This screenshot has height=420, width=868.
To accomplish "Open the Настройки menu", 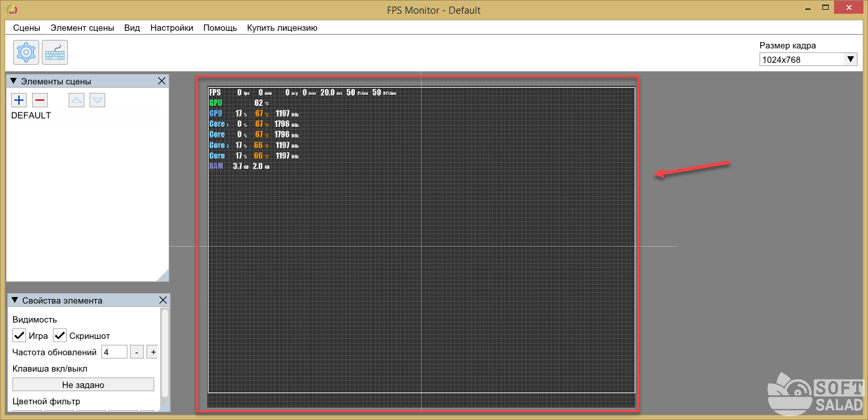I will pos(171,27).
